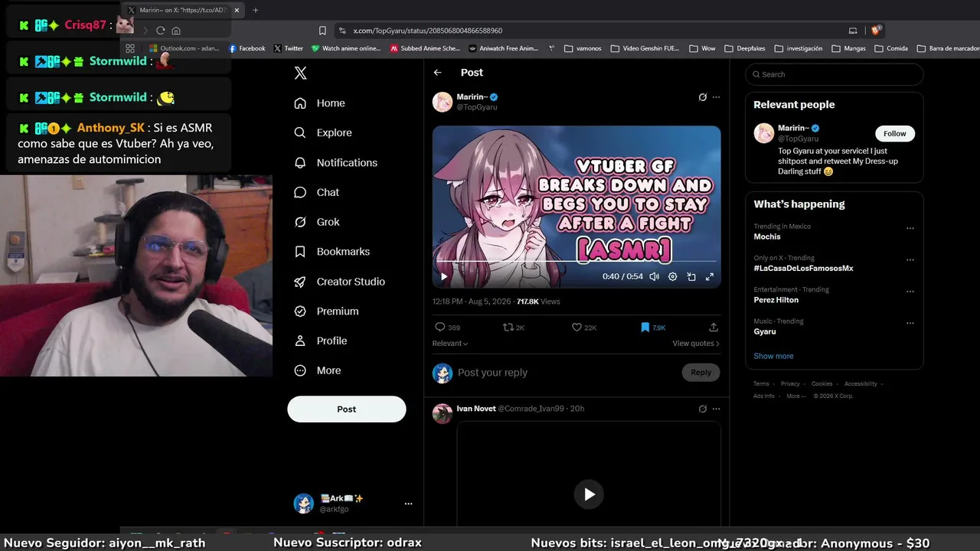
Task: Click the Grok icon on Maririn's post
Action: tap(703, 97)
